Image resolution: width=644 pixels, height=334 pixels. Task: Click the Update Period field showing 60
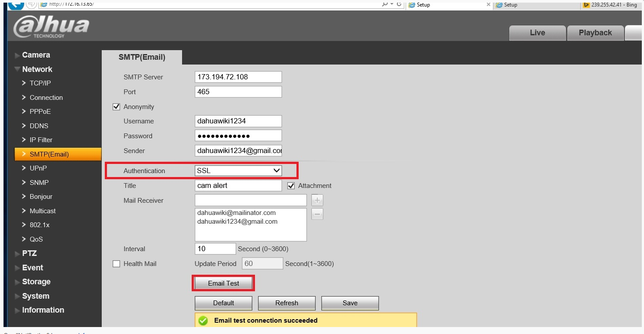click(x=262, y=263)
